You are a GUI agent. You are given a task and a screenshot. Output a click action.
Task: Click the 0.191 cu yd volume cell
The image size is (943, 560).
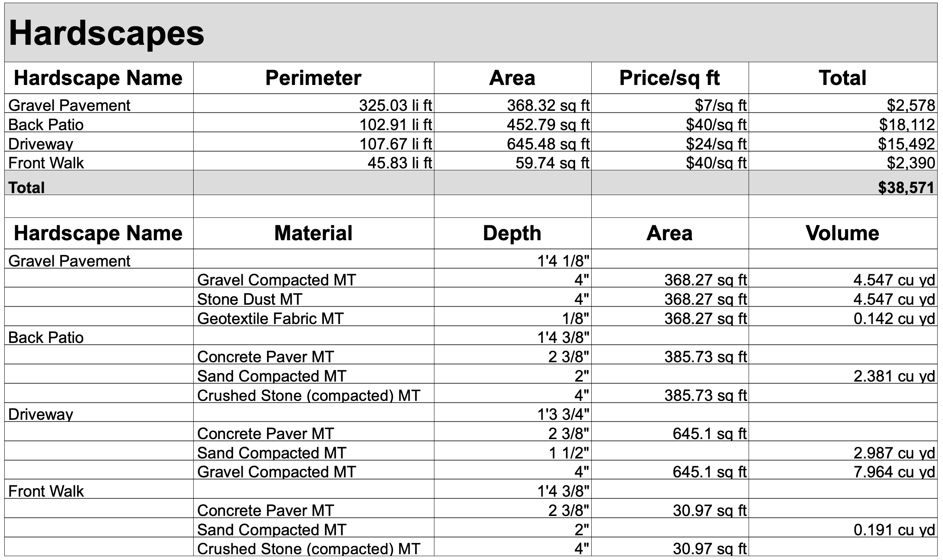tap(843, 528)
